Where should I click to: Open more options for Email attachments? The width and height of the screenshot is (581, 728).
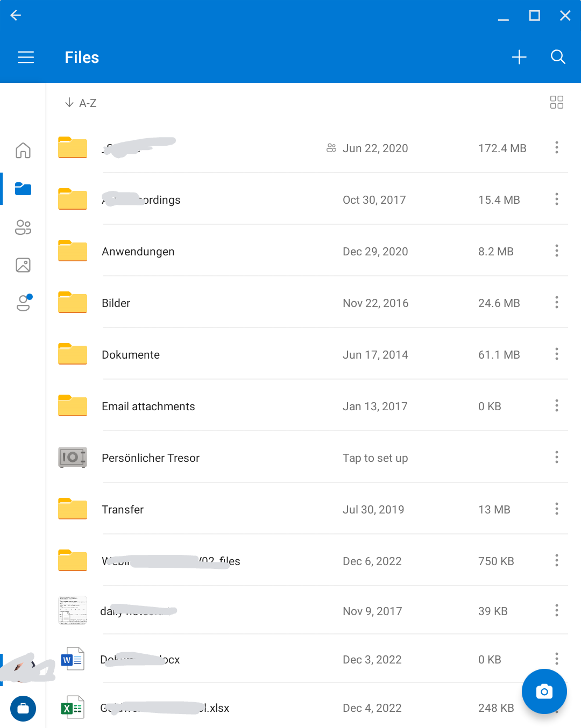coord(557,405)
